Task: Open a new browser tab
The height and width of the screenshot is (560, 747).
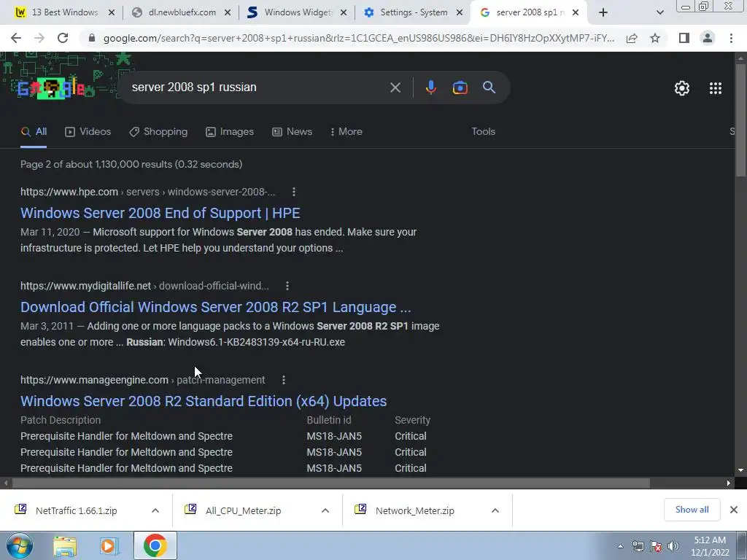Action: coord(603,13)
